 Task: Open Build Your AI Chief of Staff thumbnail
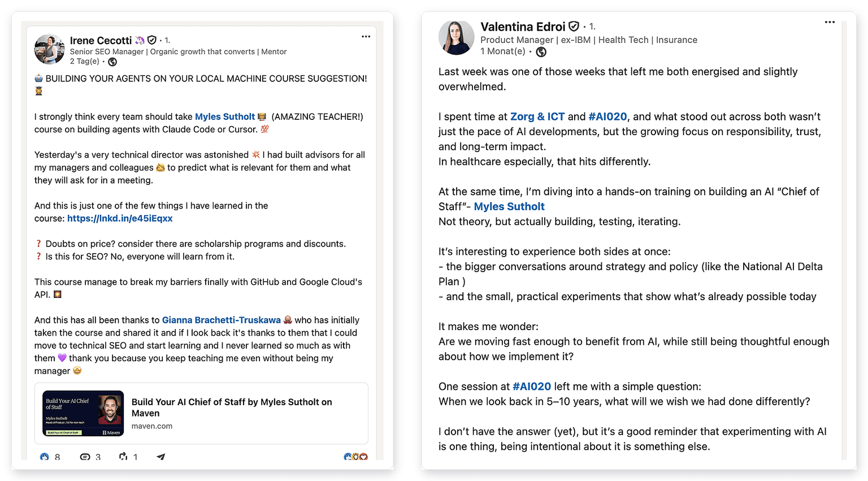(83, 414)
